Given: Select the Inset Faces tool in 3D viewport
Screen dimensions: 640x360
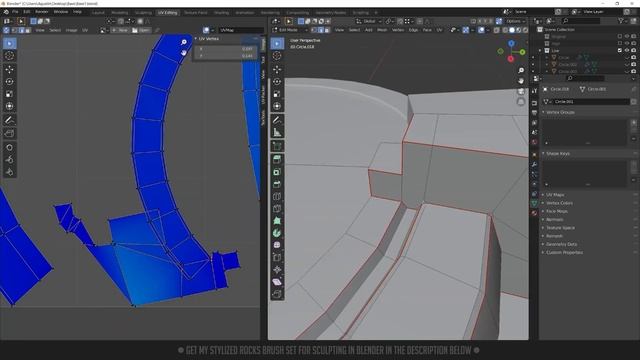Looking at the screenshot, I should [x=277, y=172].
